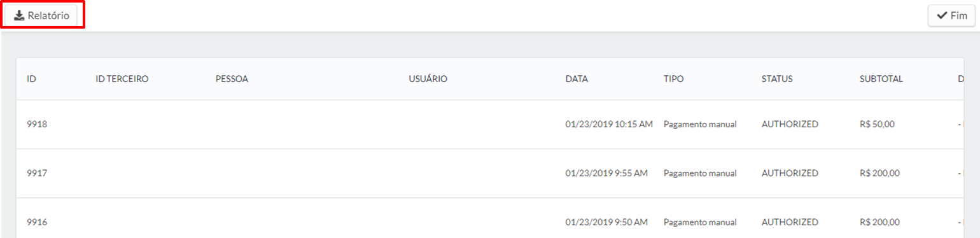
Task: Sort by the DATA column header
Action: tap(577, 79)
